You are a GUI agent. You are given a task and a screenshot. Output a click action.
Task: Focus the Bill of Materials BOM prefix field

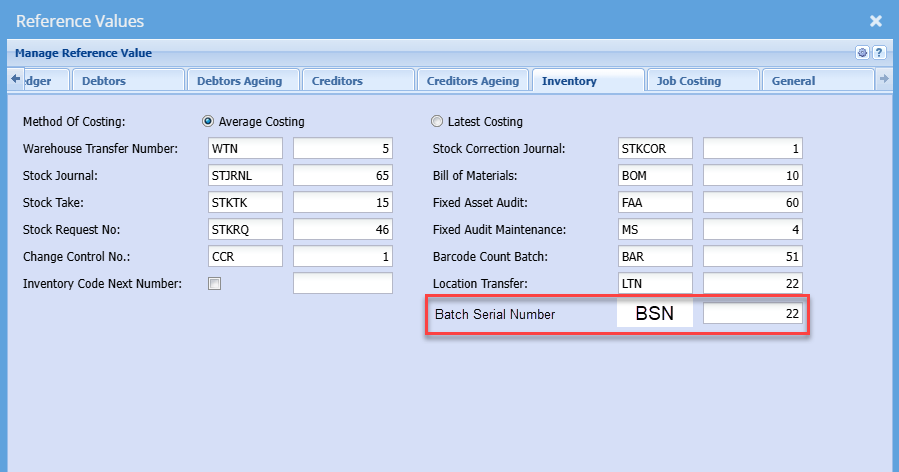[655, 176]
